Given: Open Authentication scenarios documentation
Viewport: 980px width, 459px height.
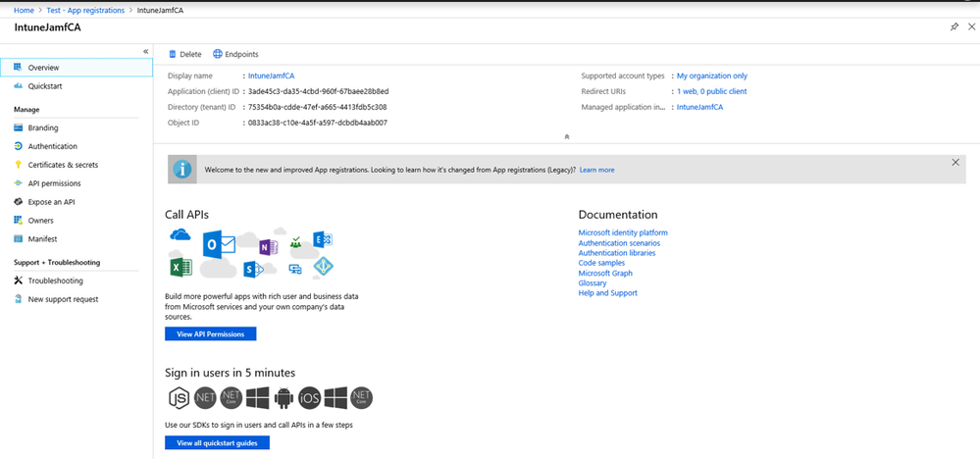Looking at the screenshot, I should click(x=619, y=243).
